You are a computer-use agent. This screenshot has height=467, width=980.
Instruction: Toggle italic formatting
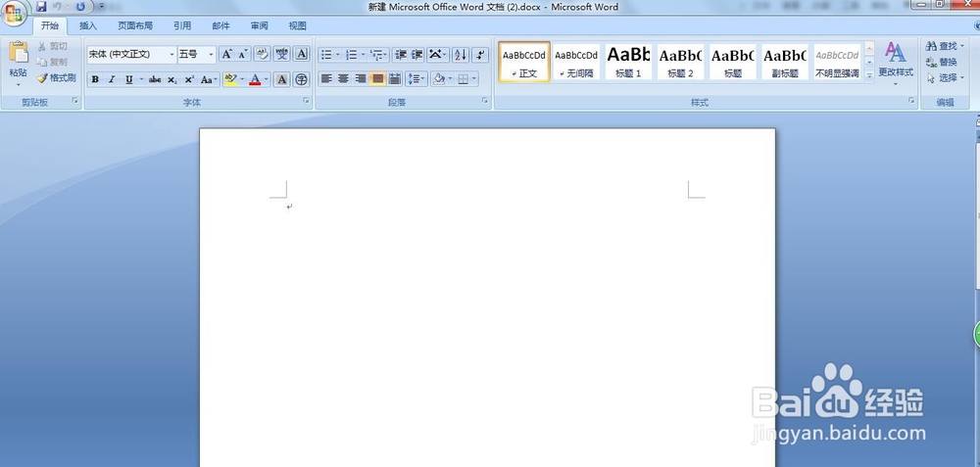click(x=112, y=79)
